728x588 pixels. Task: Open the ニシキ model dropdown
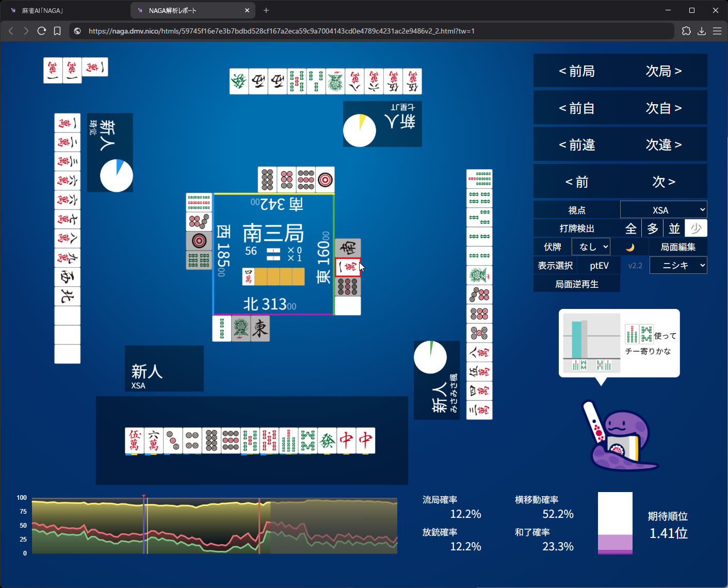pos(678,266)
